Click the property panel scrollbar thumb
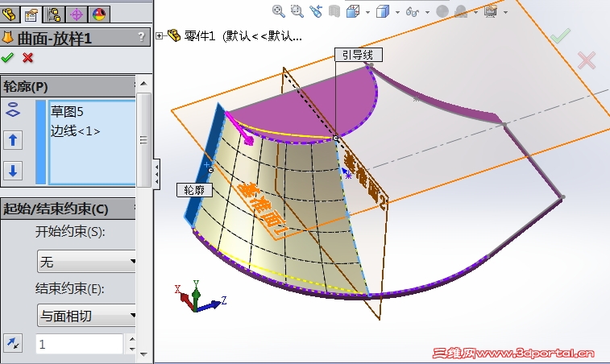The height and width of the screenshot is (364, 610). point(143,139)
